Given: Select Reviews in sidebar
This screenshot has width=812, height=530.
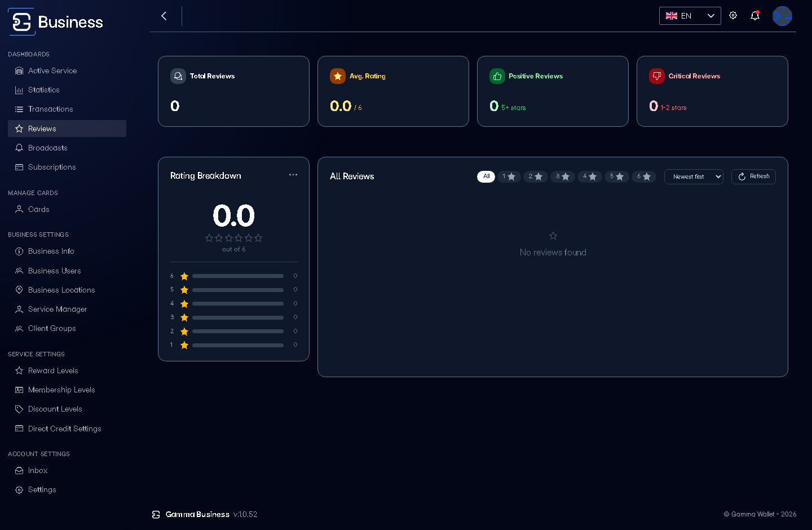Looking at the screenshot, I should 67,129.
